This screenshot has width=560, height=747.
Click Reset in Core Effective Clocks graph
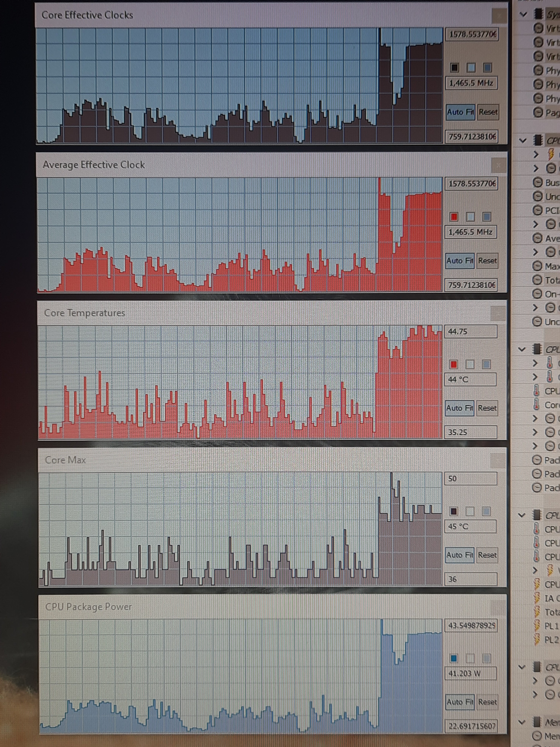488,112
